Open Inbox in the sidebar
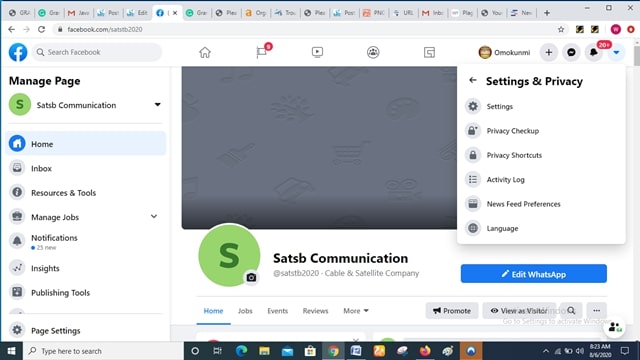640x360 pixels. 86,168
